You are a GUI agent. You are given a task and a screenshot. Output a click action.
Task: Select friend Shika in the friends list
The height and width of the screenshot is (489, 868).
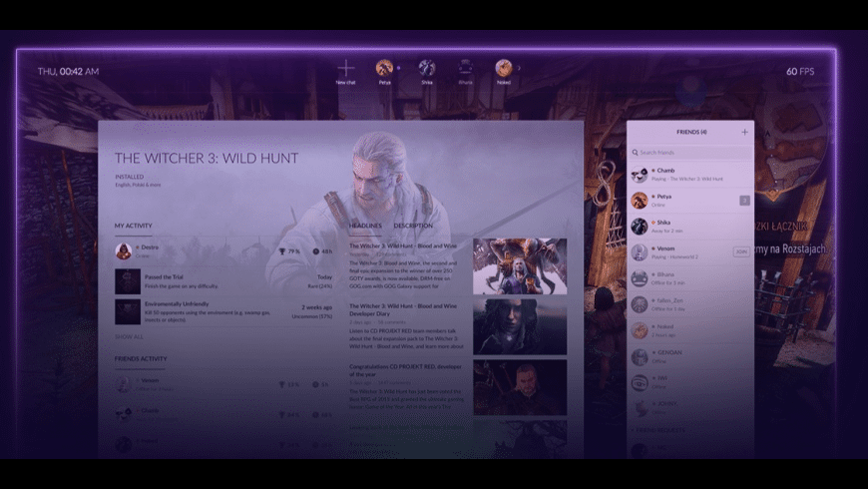click(690, 227)
